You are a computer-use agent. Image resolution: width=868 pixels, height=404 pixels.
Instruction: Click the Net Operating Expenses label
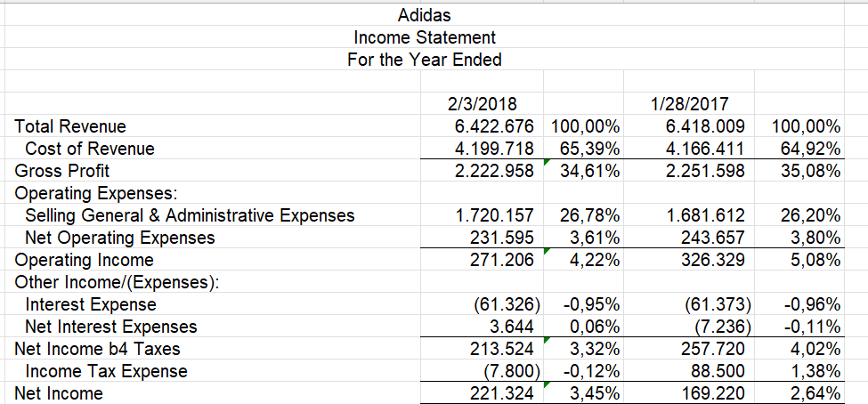coord(120,238)
